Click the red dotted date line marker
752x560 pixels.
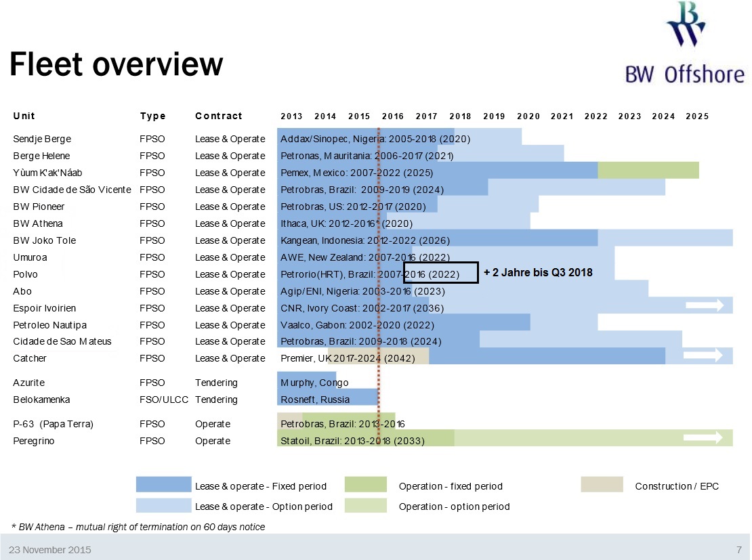[x=379, y=286]
